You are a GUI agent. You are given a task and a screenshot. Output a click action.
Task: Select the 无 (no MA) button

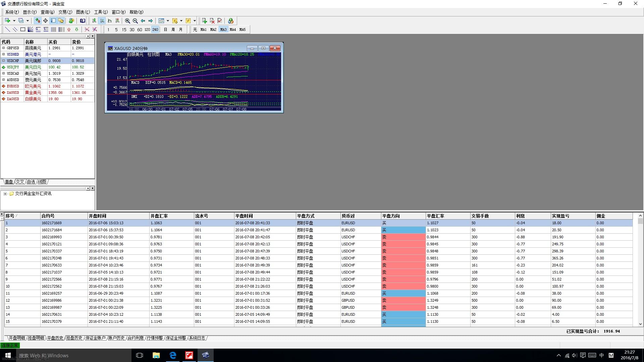(195, 29)
